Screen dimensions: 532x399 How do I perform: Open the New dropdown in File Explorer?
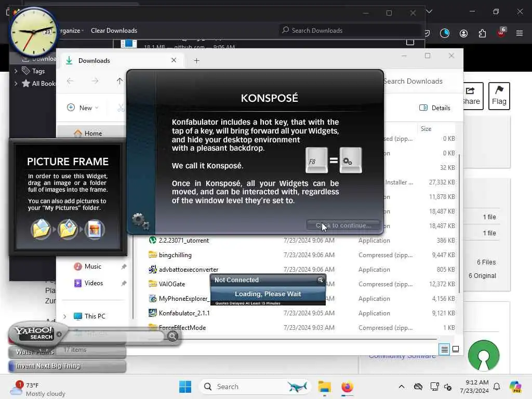click(83, 108)
